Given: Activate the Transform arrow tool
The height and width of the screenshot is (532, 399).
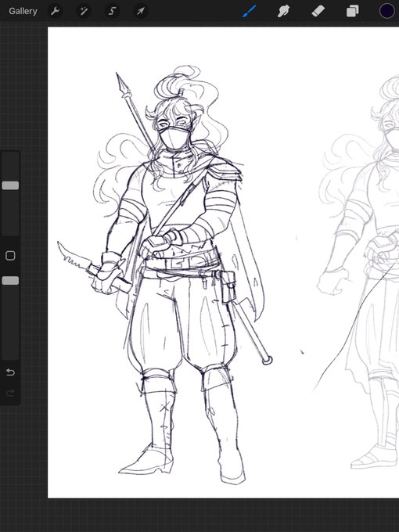Looking at the screenshot, I should coord(141,11).
